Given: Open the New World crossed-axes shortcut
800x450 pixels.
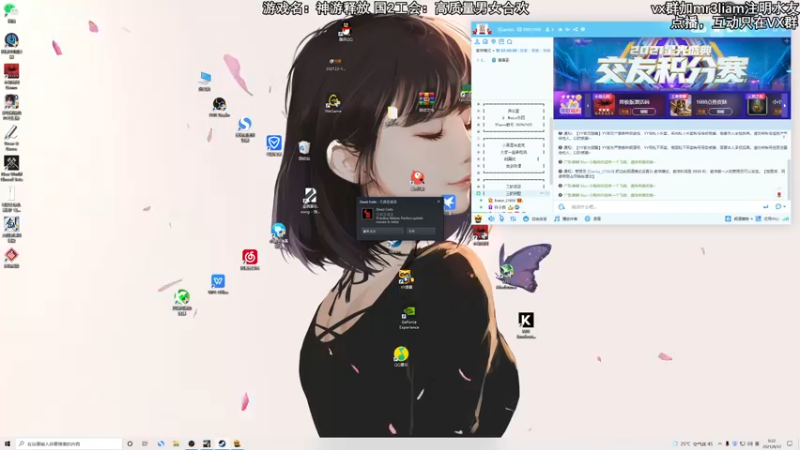Looking at the screenshot, I should (x=11, y=168).
